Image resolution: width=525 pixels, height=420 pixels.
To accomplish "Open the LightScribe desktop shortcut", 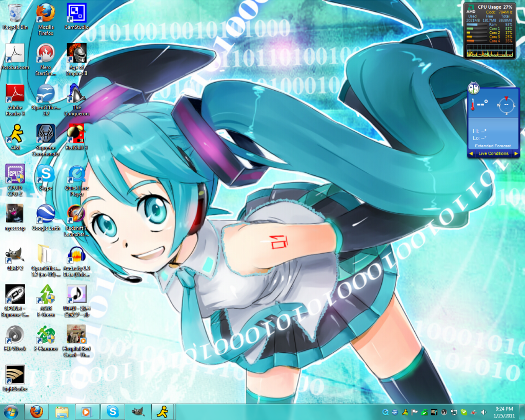I will (15, 378).
